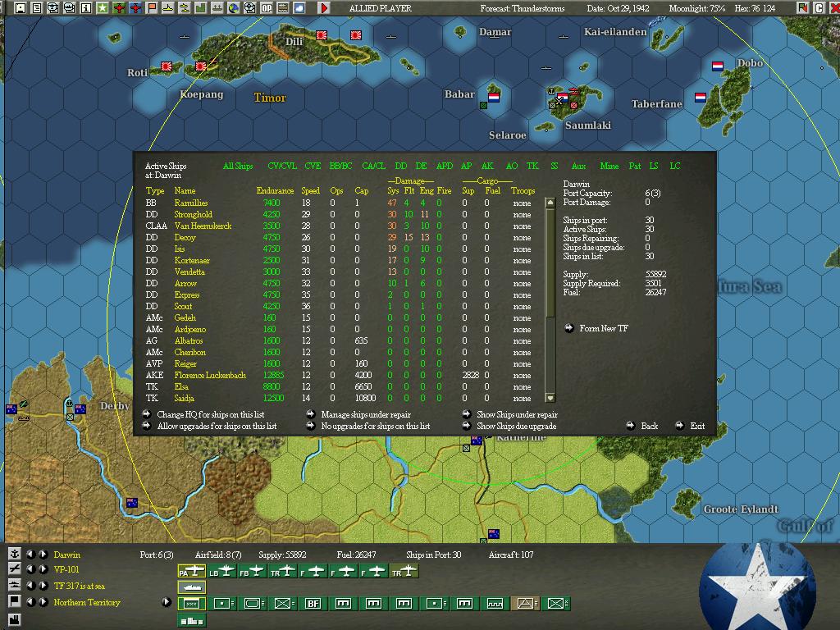Image resolution: width=840 pixels, height=630 pixels.
Task: Toggle the CA/CL ship type filter
Action: coord(373,166)
